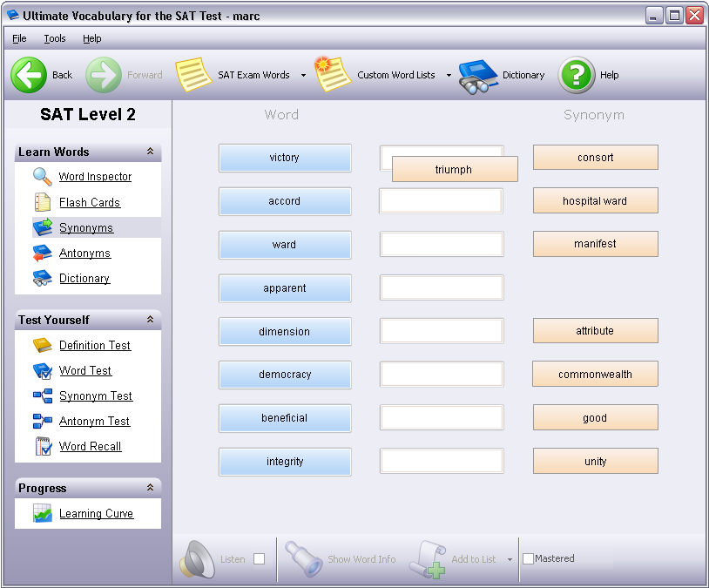
Task: Open the File menu
Action: [19, 38]
